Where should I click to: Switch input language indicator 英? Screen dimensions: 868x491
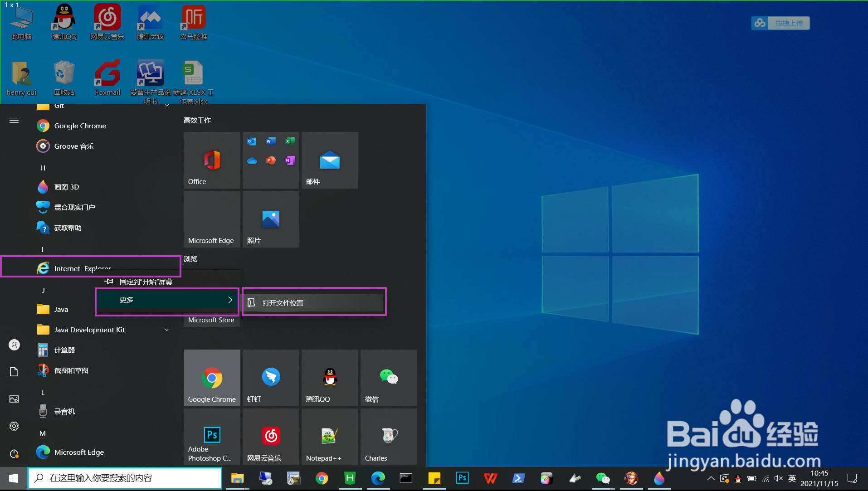(x=792, y=478)
